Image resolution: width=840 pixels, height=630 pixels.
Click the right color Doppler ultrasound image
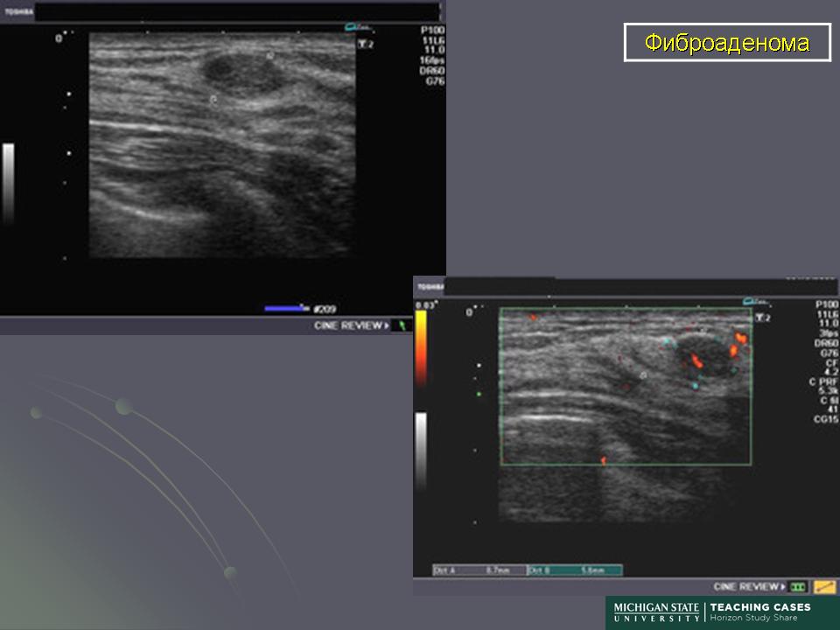pos(625,414)
